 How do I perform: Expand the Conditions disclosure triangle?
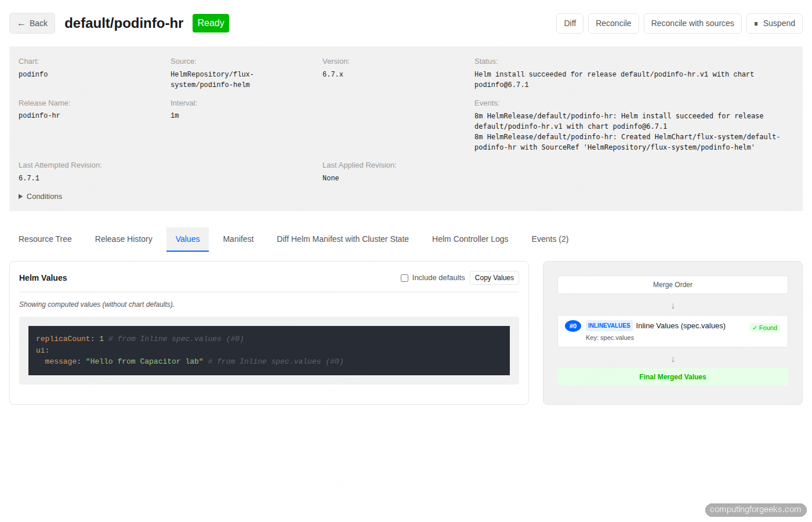coord(21,197)
